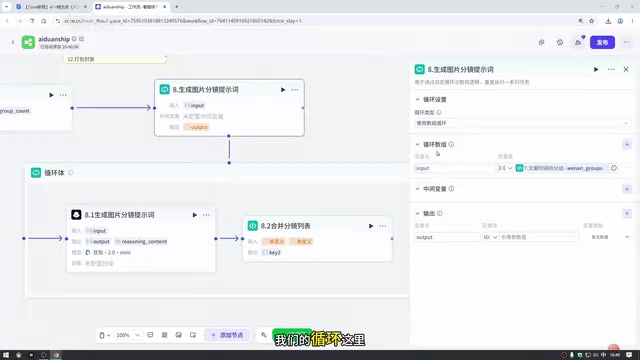The height and width of the screenshot is (360, 640).
Task: Remove the output row with minus icon
Action: point(627,237)
